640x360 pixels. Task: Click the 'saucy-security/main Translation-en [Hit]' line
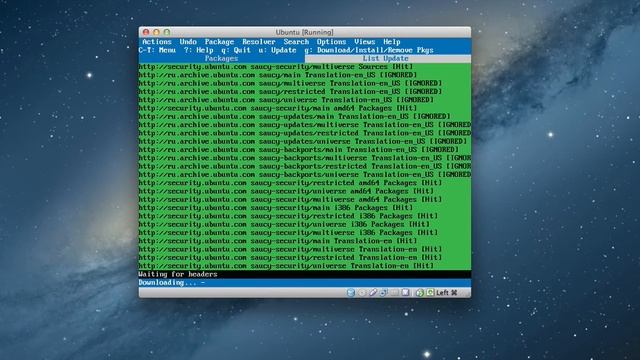click(278, 241)
